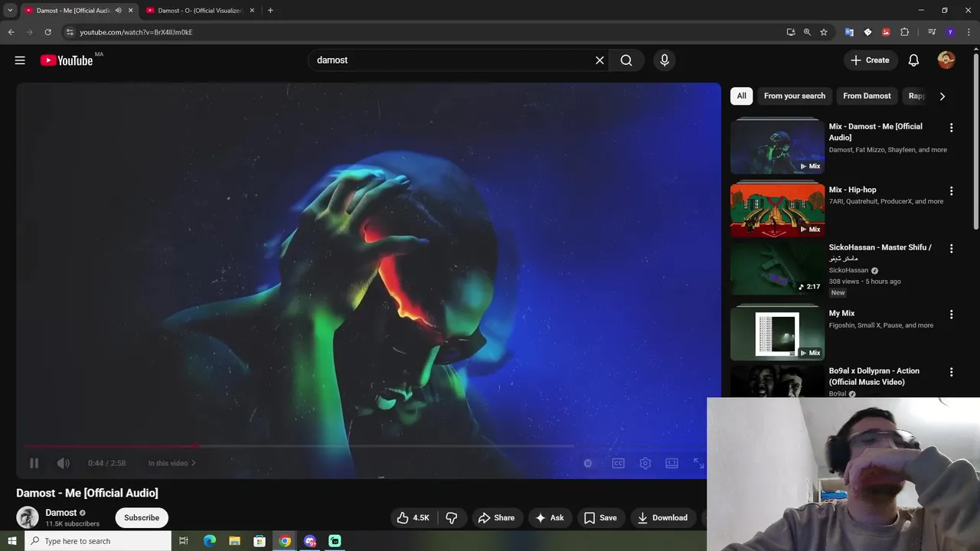The height and width of the screenshot is (551, 980).
Task: Subscribe to Damost channel
Action: click(142, 518)
